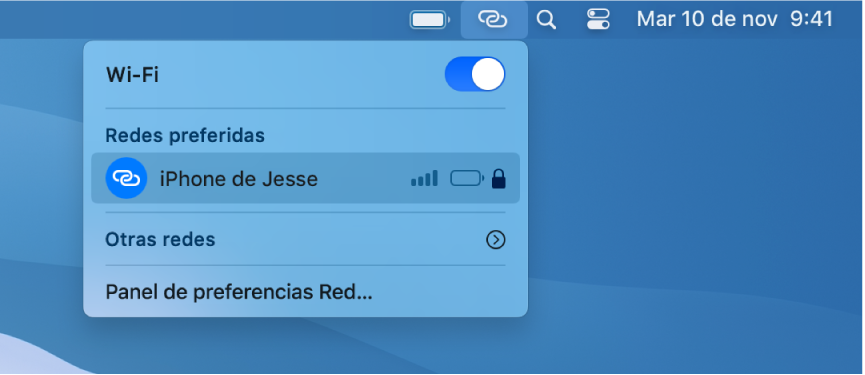The image size is (865, 375).
Task: Open Panel de preferencias Red...
Action: [x=239, y=292]
